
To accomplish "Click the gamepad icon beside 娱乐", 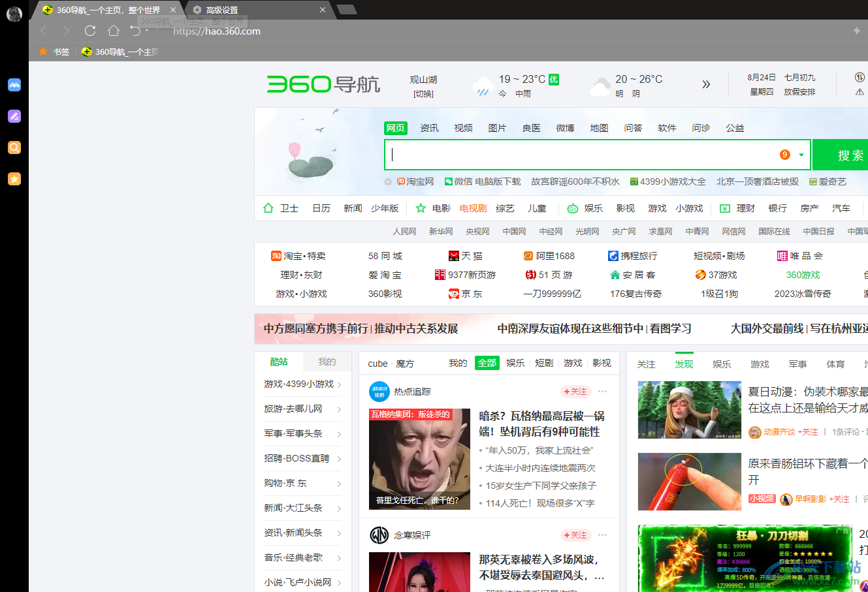I will click(x=572, y=208).
